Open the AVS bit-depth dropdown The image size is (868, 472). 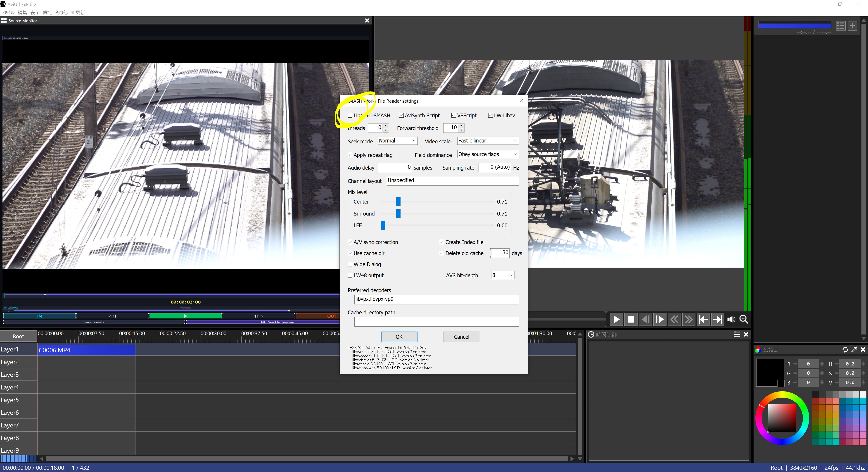coord(502,275)
